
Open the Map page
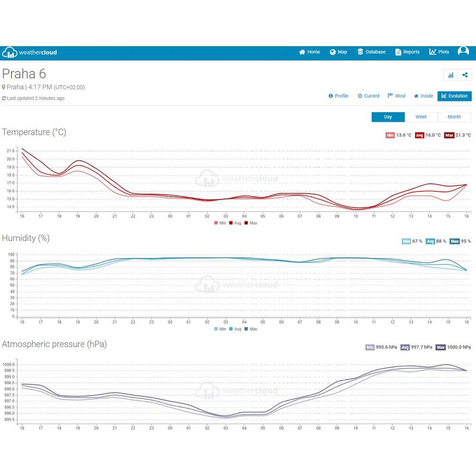pos(338,52)
